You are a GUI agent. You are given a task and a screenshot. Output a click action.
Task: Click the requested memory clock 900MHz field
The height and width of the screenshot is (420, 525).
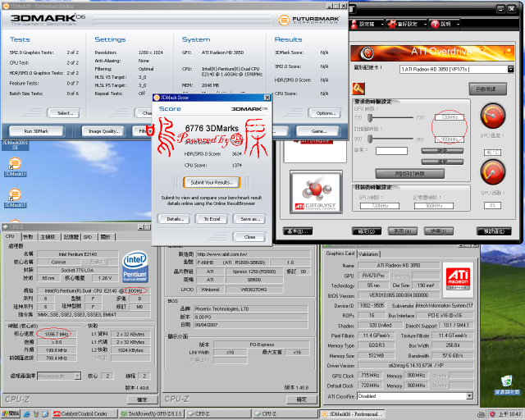[450, 139]
